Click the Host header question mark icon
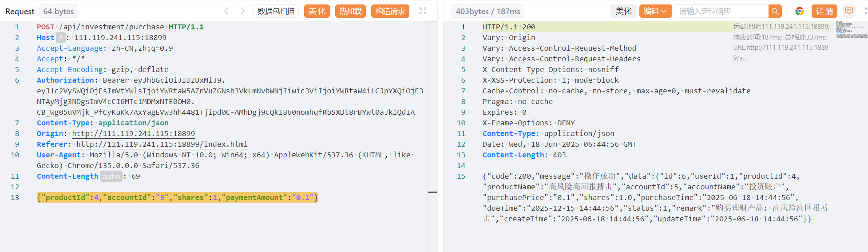Image resolution: width=868 pixels, height=252 pixels. [61, 38]
